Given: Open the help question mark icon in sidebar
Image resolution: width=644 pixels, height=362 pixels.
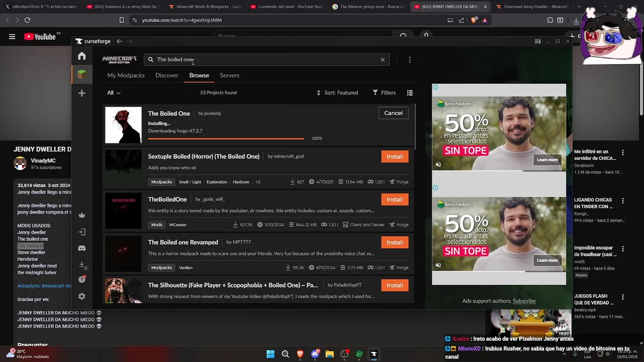Looking at the screenshot, I should click(82, 280).
